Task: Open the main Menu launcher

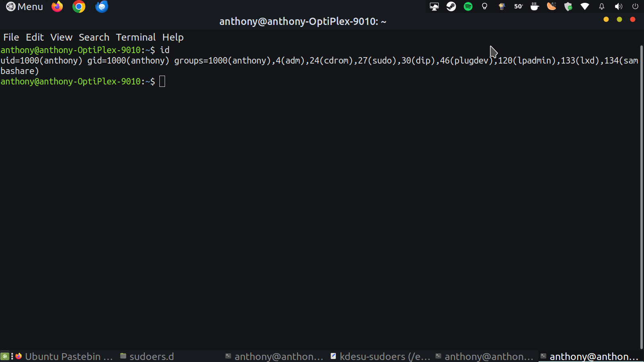Action: tap(25, 7)
